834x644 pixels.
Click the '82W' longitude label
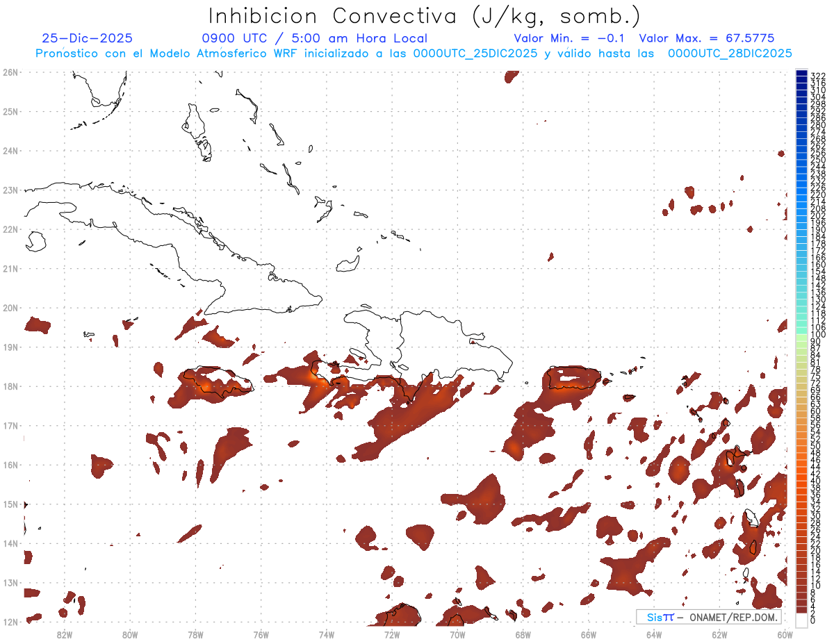[x=64, y=634]
